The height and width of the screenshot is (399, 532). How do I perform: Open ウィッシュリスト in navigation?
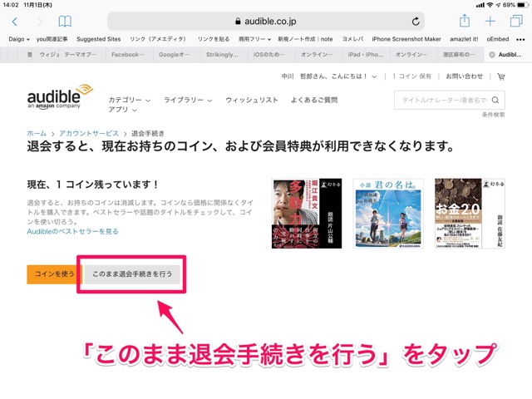[x=251, y=100]
